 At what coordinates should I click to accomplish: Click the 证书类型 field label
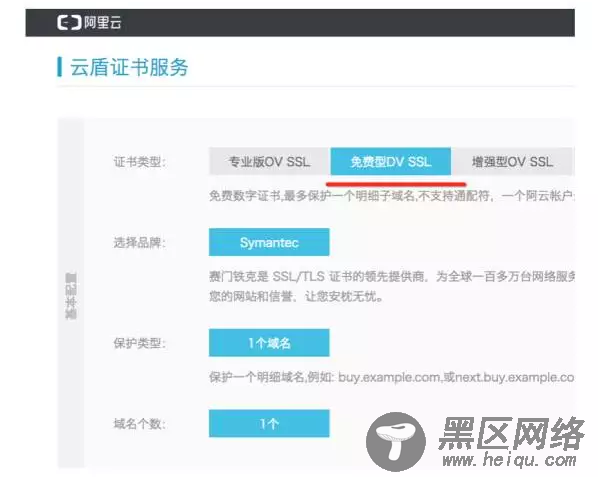140,162
